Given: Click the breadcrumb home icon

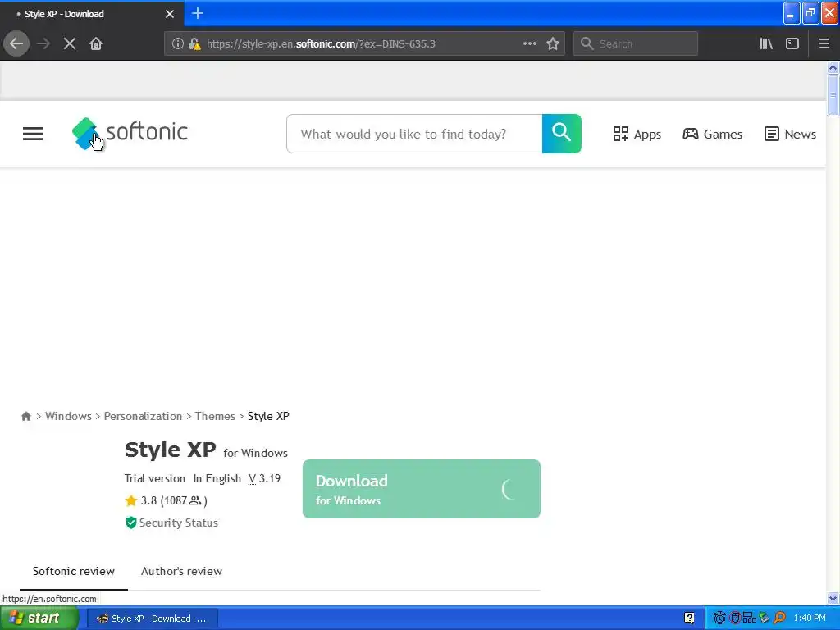Looking at the screenshot, I should [25, 416].
